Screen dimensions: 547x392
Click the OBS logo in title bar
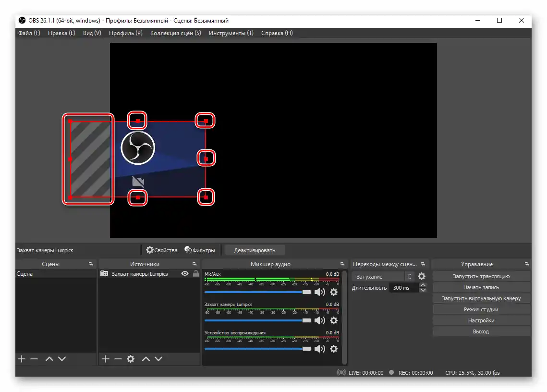click(22, 21)
